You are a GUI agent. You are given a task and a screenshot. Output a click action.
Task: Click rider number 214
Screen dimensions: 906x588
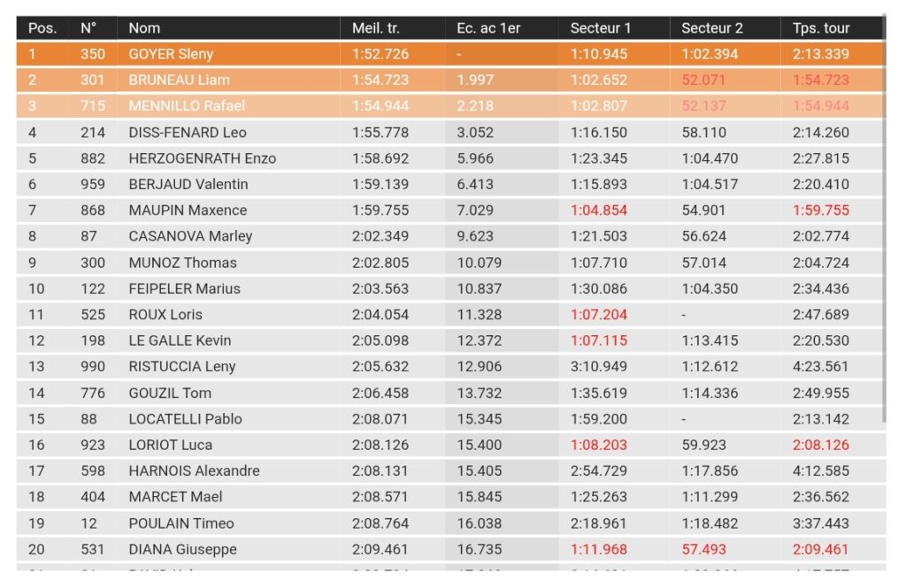93,133
